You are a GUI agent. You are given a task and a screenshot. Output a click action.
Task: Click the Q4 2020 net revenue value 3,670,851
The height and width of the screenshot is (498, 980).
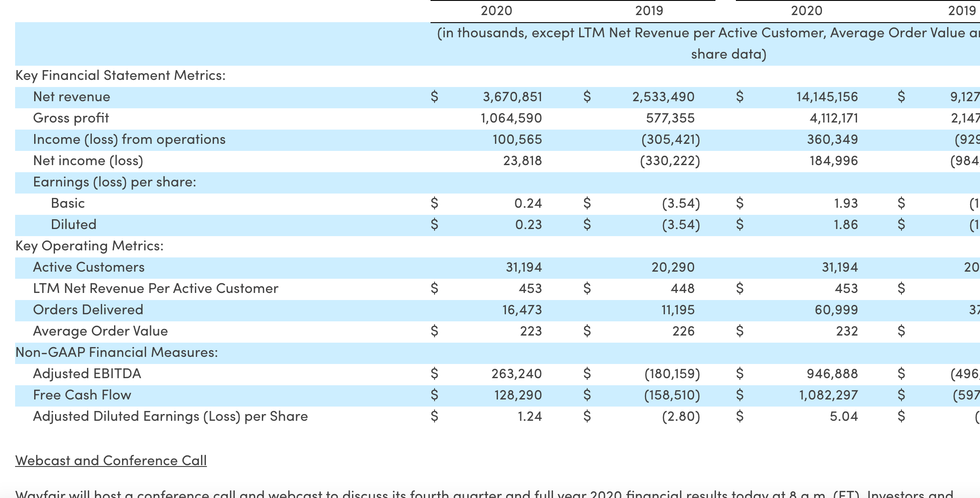coord(512,97)
